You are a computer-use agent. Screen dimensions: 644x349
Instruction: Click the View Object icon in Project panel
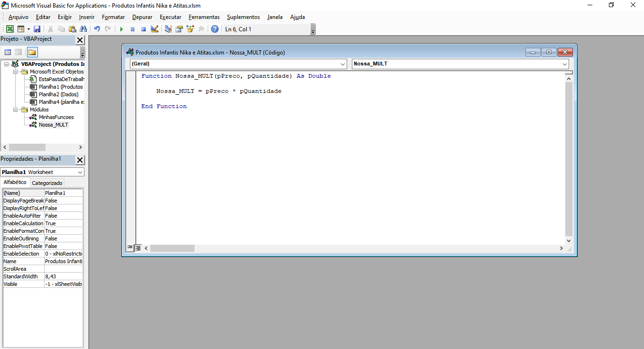pyautogui.click(x=18, y=52)
